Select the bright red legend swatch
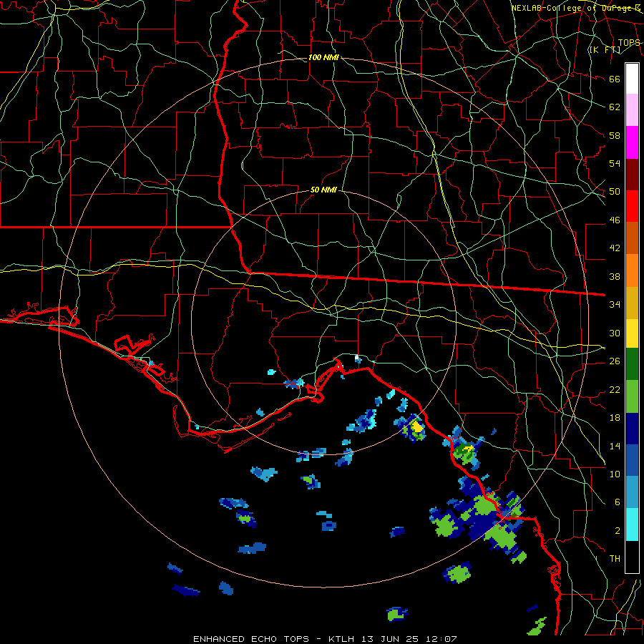This screenshot has width=644, height=644. pos(632,206)
